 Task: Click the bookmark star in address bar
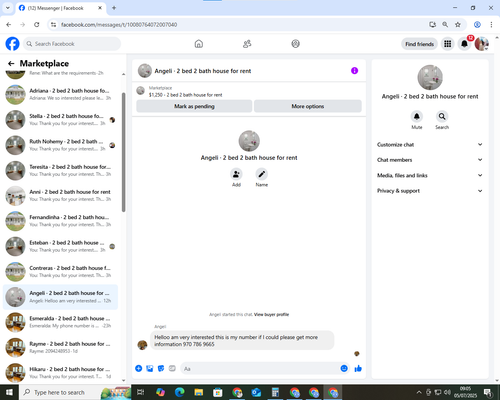pyautogui.click(x=458, y=24)
